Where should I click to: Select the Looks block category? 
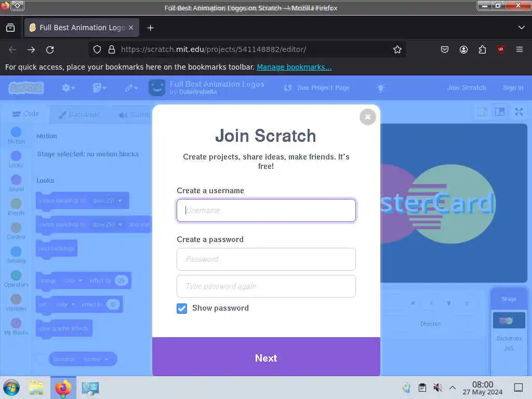16,159
